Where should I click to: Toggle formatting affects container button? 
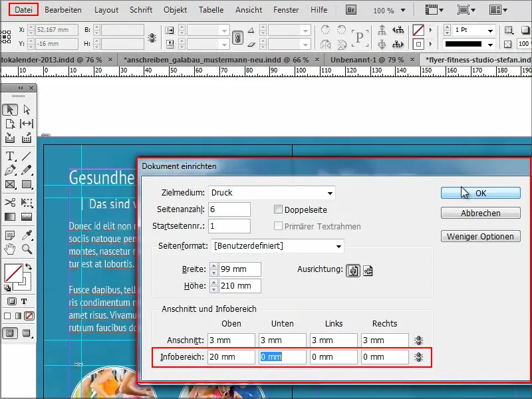tap(11, 301)
